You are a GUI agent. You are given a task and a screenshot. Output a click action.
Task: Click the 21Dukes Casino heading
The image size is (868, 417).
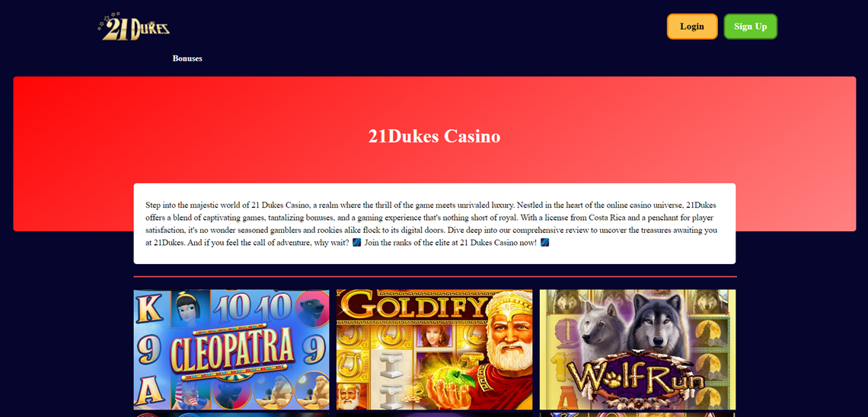tap(435, 136)
